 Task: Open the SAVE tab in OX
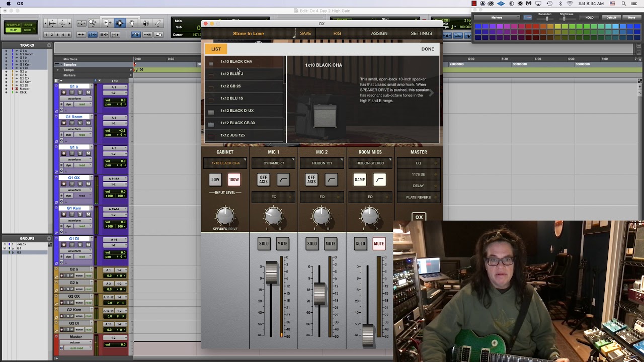coord(305,34)
